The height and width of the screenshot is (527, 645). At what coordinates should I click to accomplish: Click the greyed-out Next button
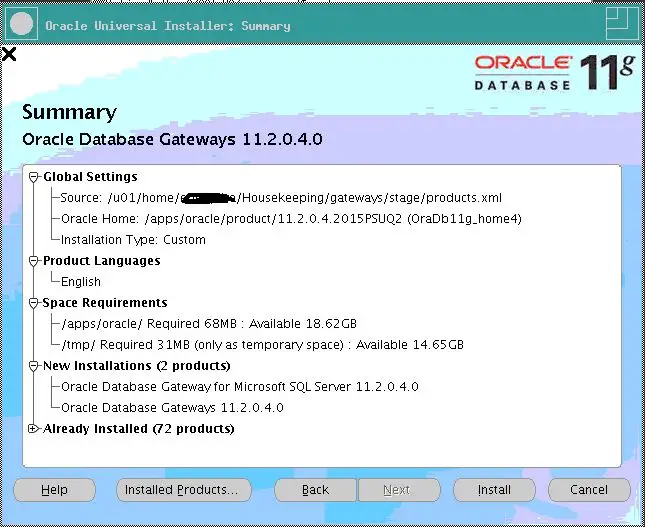398,490
